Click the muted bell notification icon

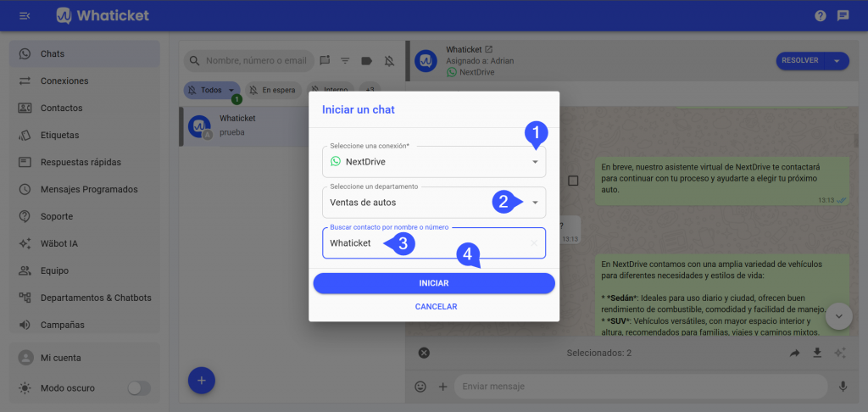[390, 61]
